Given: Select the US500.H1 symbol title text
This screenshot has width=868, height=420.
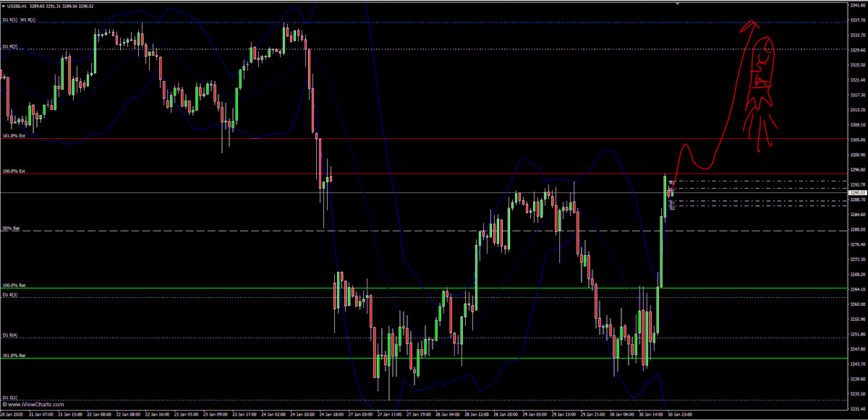Looking at the screenshot, I should 17,6.
